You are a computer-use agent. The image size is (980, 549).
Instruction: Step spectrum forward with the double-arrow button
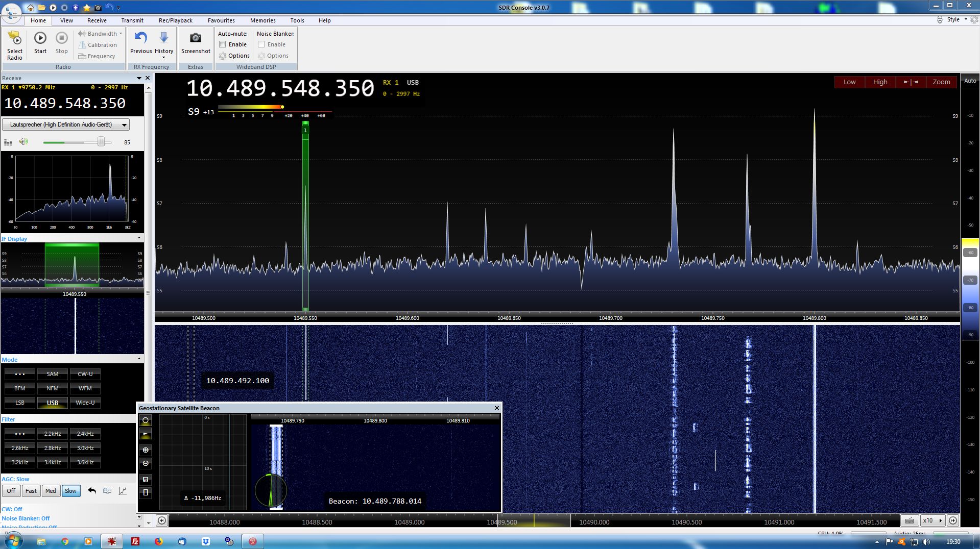click(x=953, y=520)
